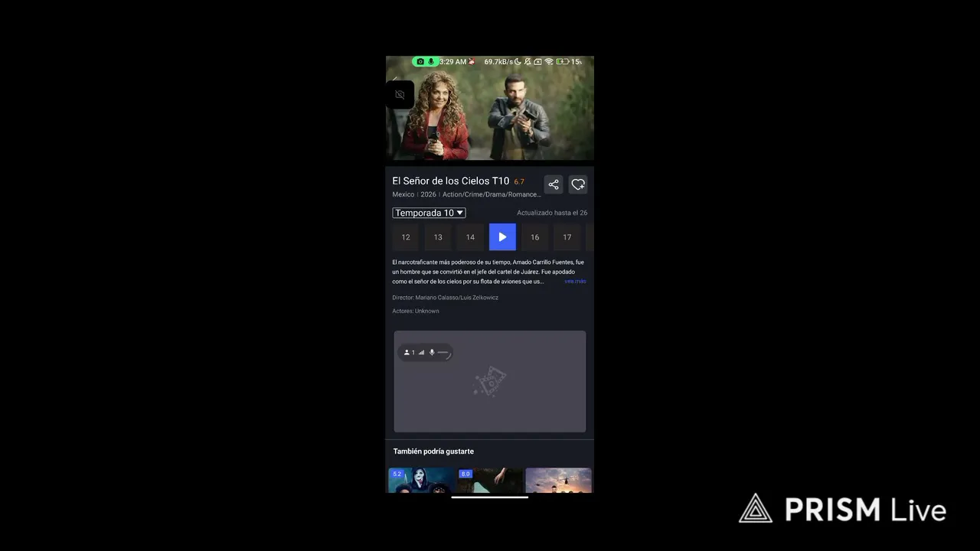Viewport: 980px width, 551px height.
Task: Tap the currently playing episode button
Action: pyautogui.click(x=502, y=237)
